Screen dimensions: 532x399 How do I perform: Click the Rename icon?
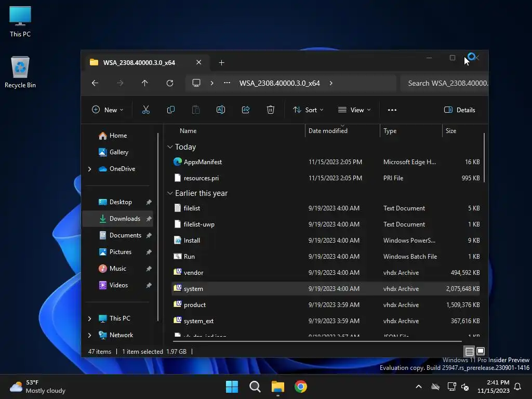point(220,110)
